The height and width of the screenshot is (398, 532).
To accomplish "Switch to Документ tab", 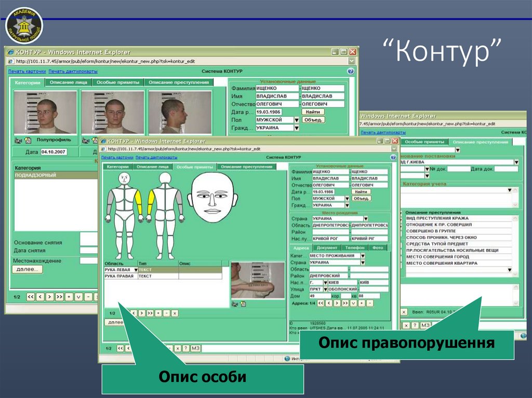I will coord(327,248).
